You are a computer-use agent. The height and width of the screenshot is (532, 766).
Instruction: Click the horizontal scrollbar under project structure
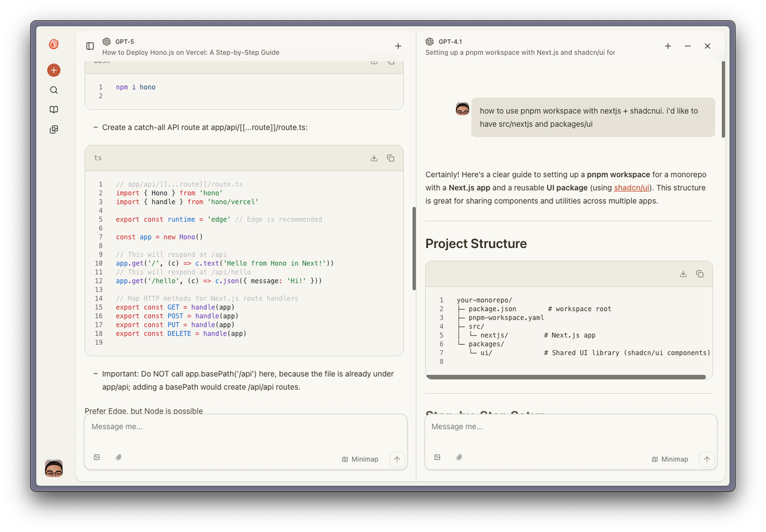[x=565, y=377]
